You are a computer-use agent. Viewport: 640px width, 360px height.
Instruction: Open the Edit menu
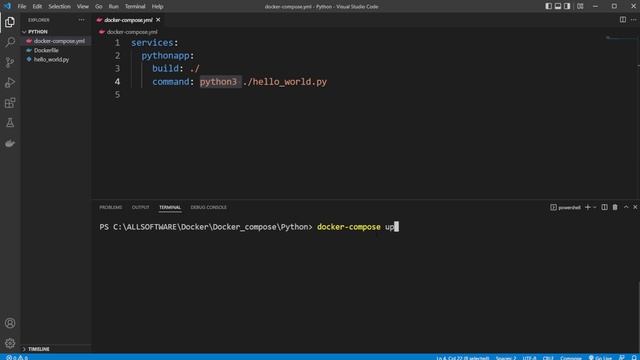(37, 7)
